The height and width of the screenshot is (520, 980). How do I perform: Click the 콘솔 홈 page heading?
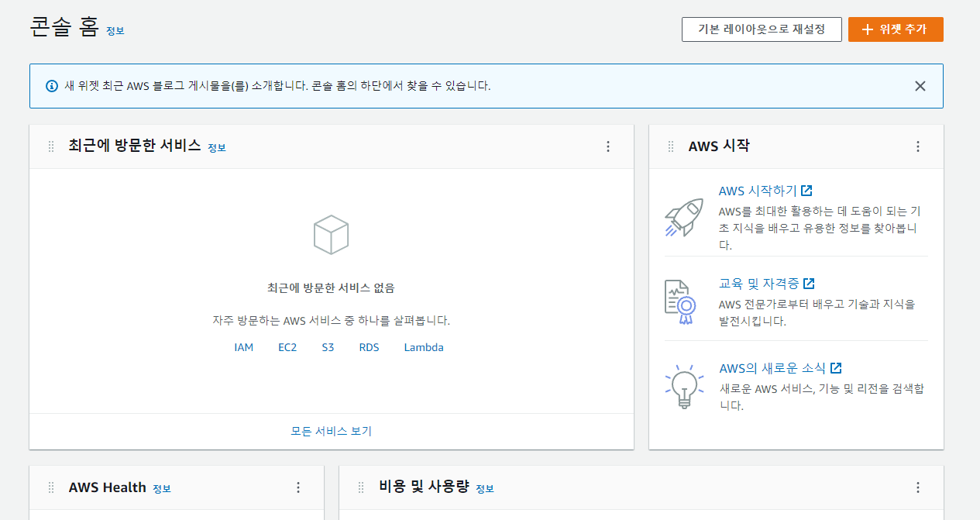pos(64,28)
